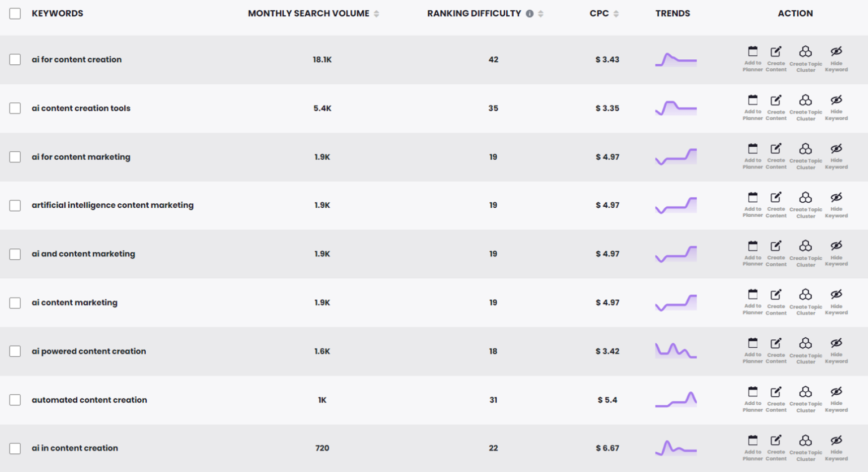Click Add to Planner icon for 'ai for content creation'
The width and height of the screenshot is (868, 472).
tap(752, 53)
